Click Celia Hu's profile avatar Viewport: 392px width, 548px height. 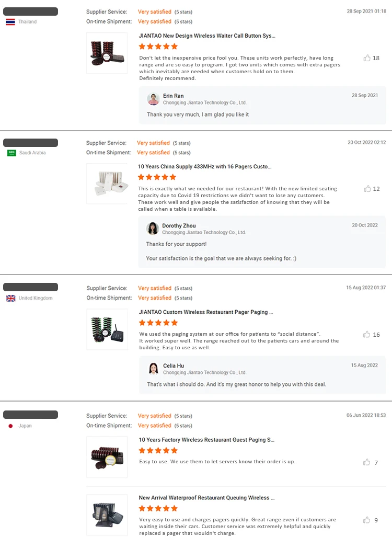coord(154,369)
